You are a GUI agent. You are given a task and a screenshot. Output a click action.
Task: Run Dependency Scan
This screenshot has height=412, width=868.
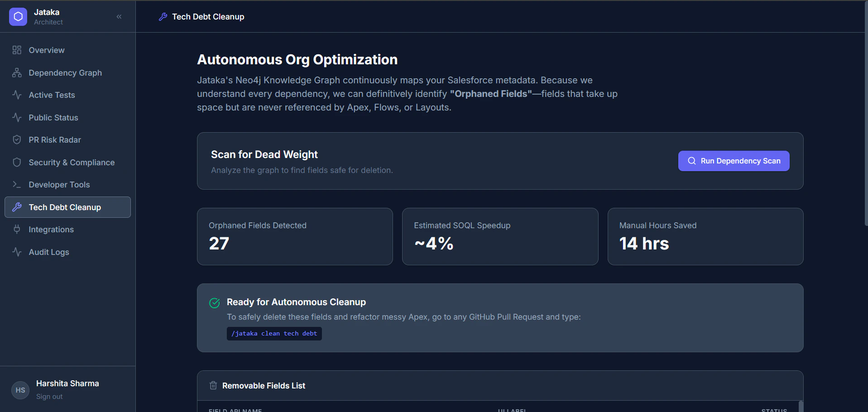pyautogui.click(x=734, y=161)
